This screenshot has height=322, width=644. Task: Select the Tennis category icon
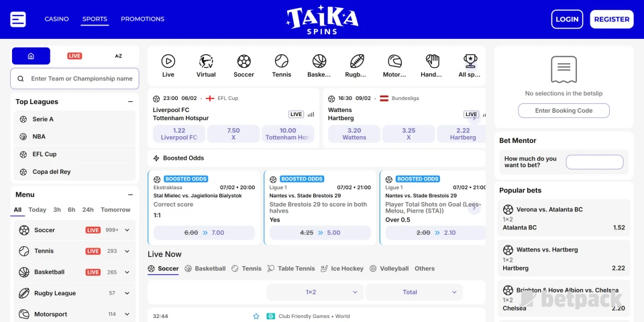pyautogui.click(x=282, y=61)
